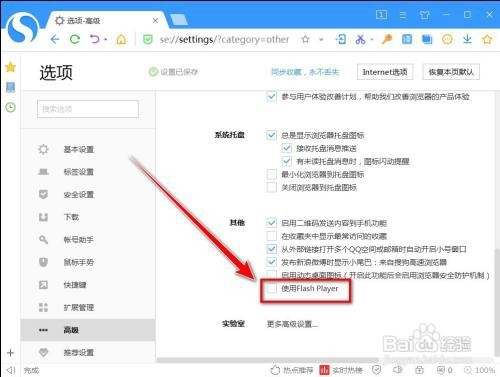Open the new tab button

point(179,20)
